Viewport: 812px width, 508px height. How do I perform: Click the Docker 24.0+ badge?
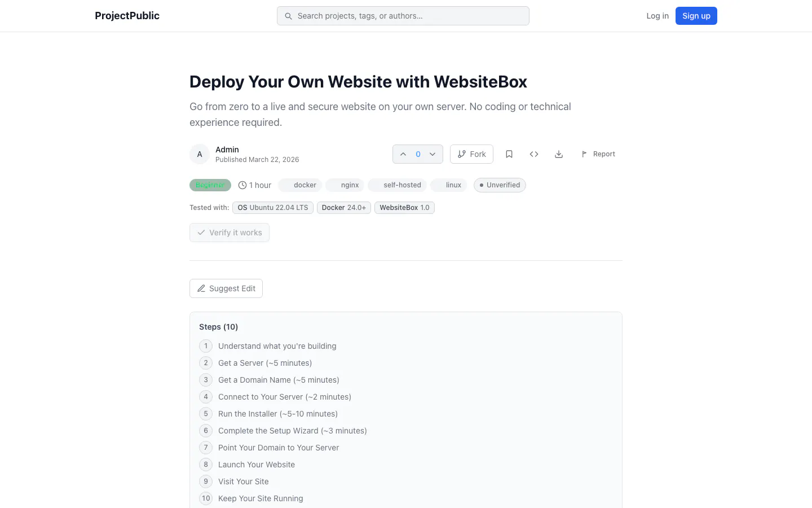coord(344,208)
